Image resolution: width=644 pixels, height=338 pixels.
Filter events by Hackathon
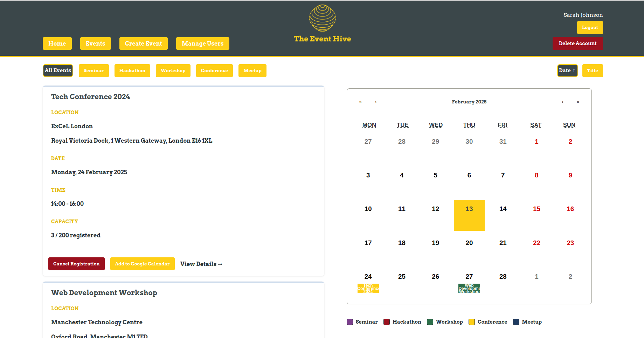point(132,70)
